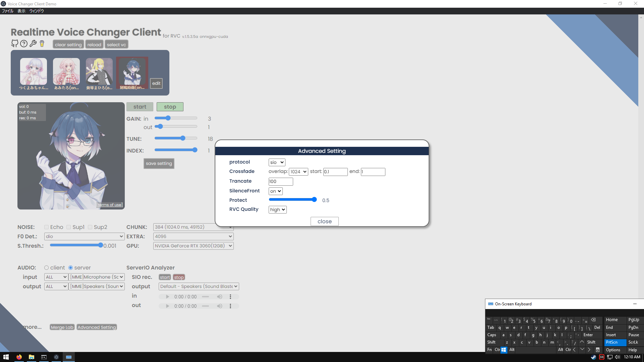The width and height of the screenshot is (644, 362).
Task: Click the 'clear setting' button
Action: coord(68,44)
